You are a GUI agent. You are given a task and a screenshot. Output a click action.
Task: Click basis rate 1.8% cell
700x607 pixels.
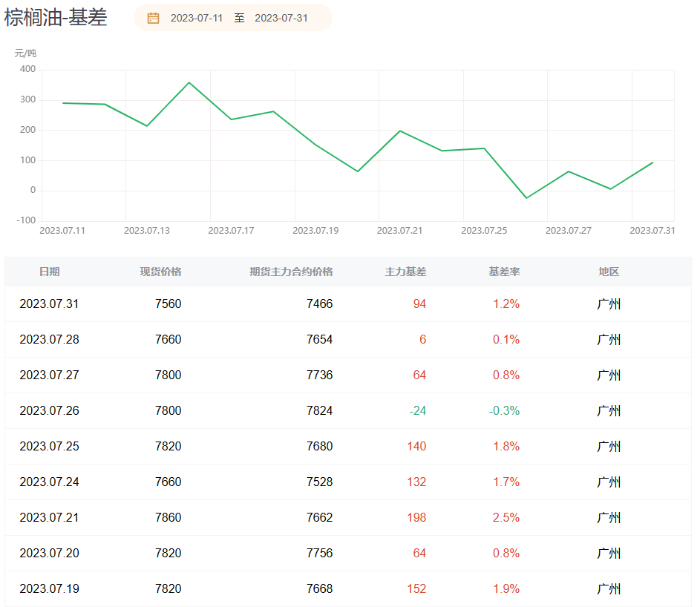(506, 446)
